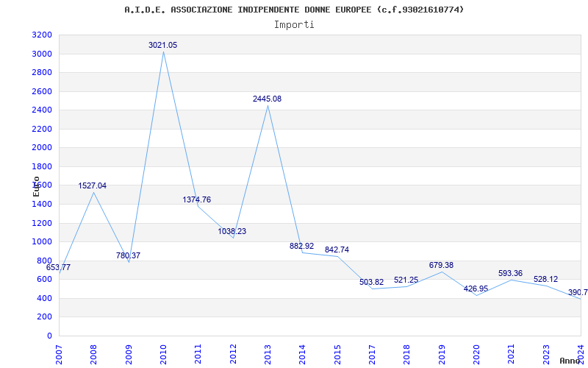Click the 3200 y-axis tick label
This screenshot has height=368, width=588.
pos(43,35)
